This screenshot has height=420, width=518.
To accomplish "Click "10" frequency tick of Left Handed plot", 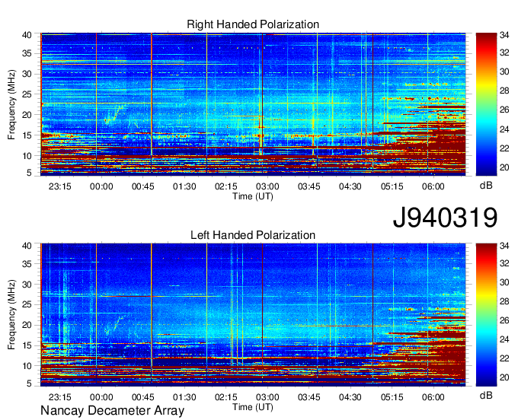I will (27, 366).
